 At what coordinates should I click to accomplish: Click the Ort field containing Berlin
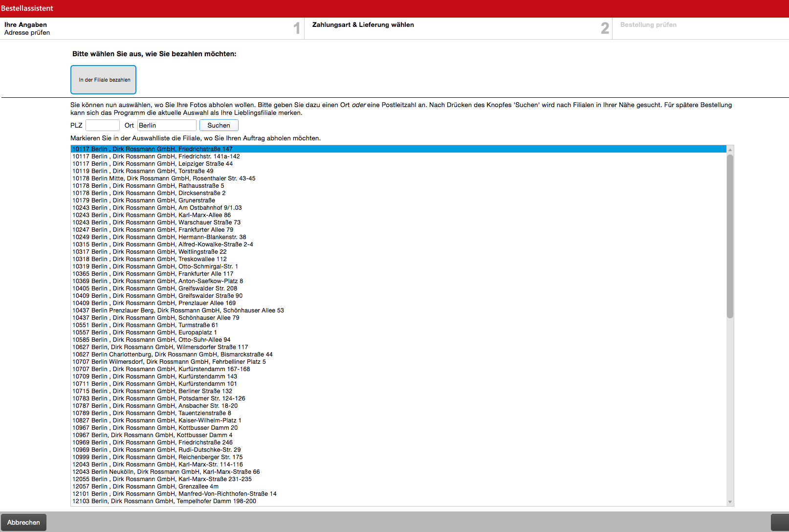tap(167, 125)
